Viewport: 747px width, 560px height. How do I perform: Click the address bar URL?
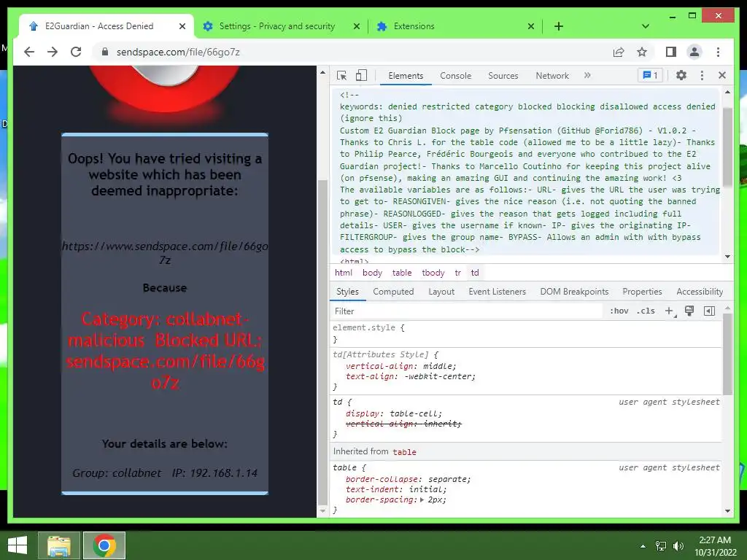[x=178, y=52]
